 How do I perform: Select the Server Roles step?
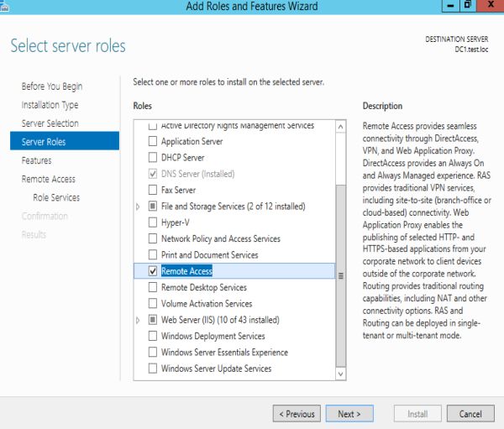click(x=65, y=141)
